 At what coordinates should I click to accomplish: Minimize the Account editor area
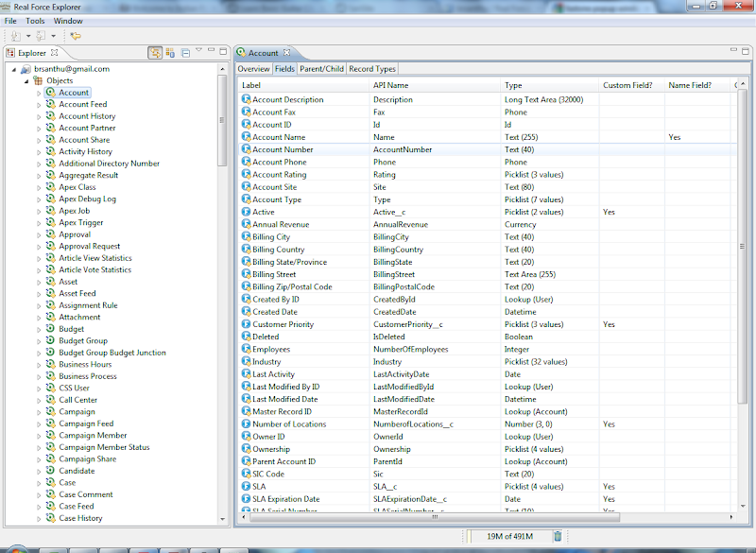(x=733, y=50)
